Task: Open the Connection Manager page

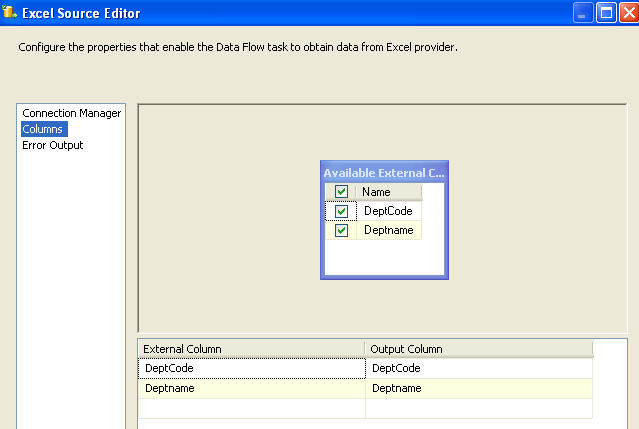Action: tap(71, 113)
